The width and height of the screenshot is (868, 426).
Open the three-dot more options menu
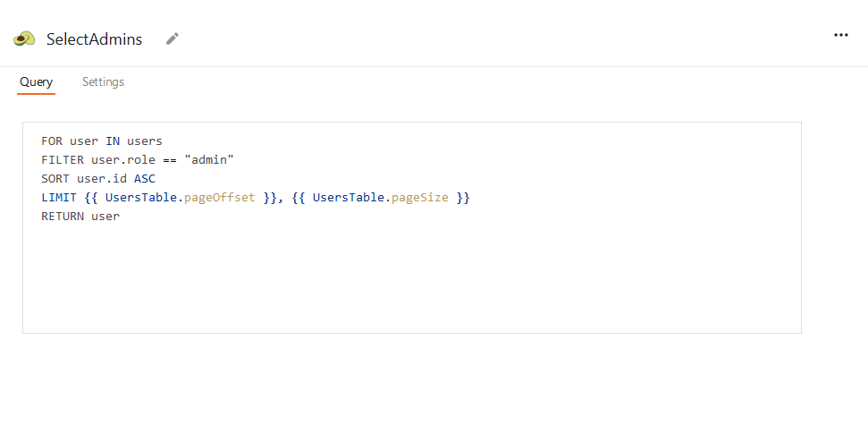(840, 35)
